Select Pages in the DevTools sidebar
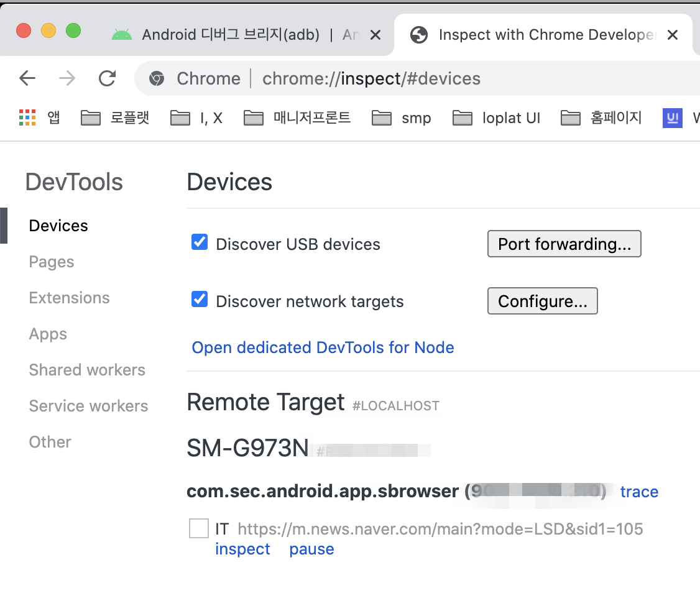This screenshot has height=593, width=700. point(52,262)
